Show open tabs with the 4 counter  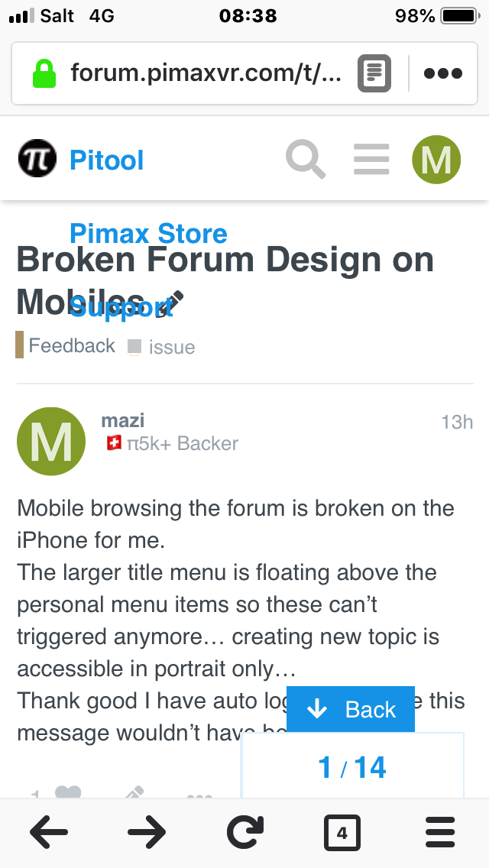click(342, 832)
